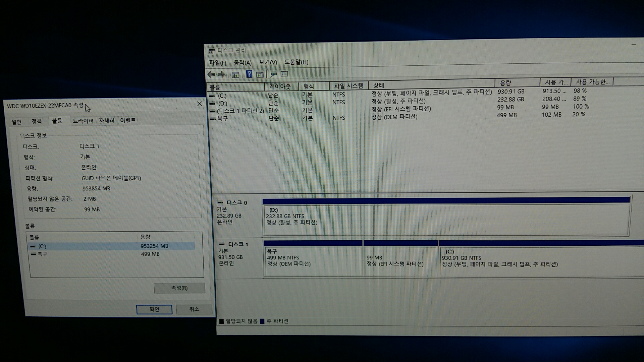The image size is (644, 362).
Task: Click the 232.88 GB capacity cell in list
Action: [x=511, y=100]
